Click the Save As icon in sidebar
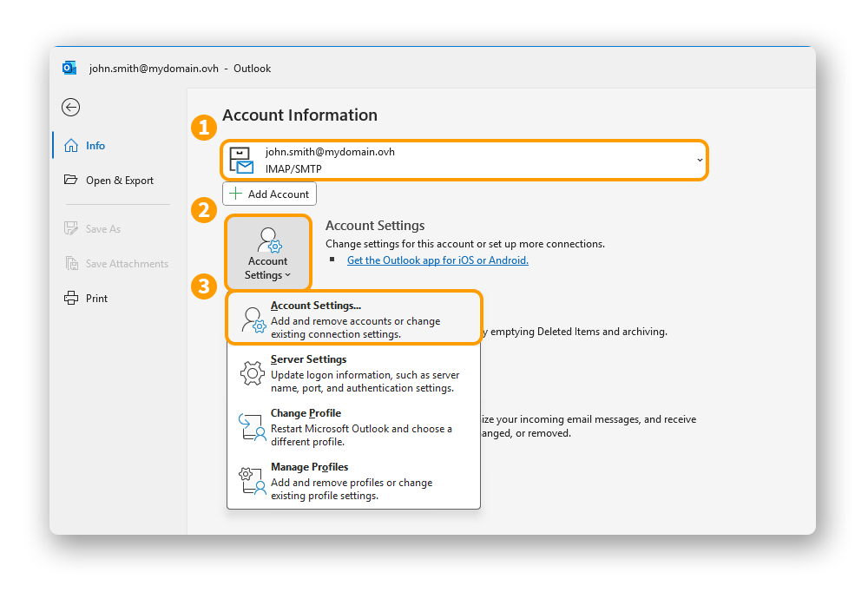This screenshot has width=868, height=599. (71, 229)
